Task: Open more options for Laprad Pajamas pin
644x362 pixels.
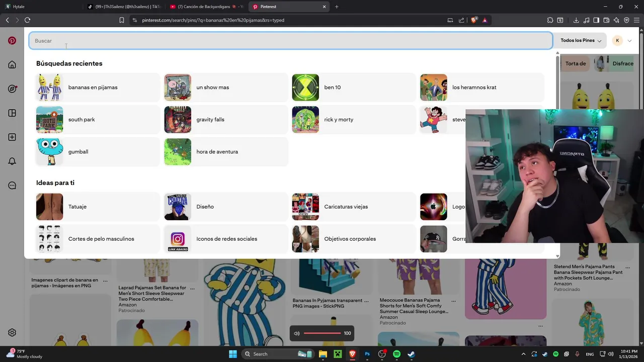Action: coord(192,289)
